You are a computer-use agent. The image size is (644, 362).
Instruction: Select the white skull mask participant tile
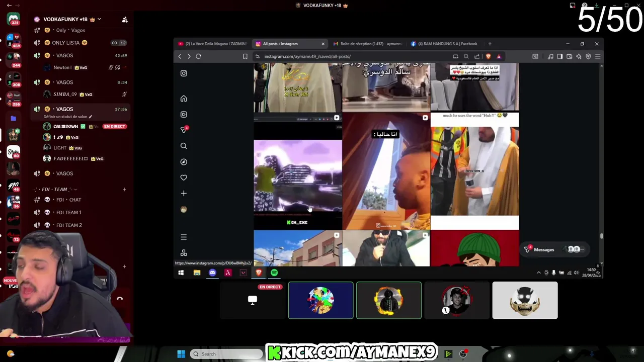[x=525, y=300]
